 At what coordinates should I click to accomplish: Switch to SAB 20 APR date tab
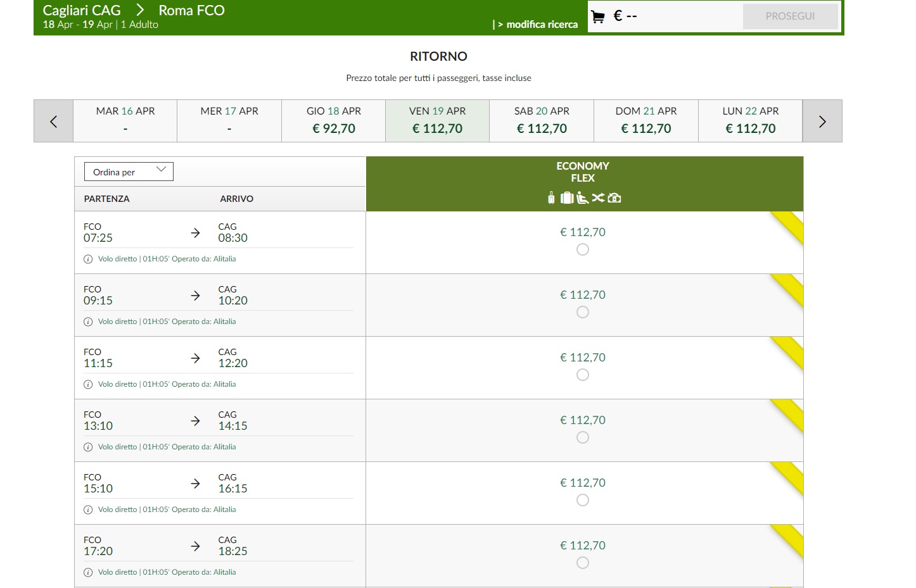point(542,121)
